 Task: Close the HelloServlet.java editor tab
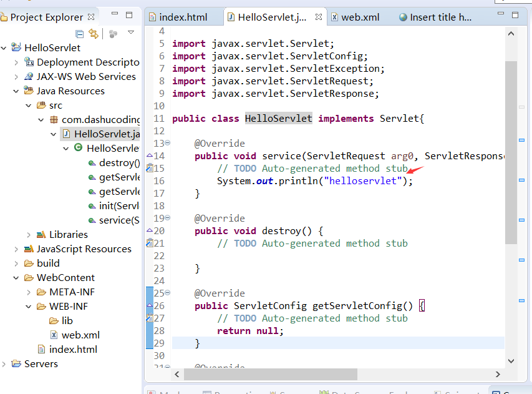pyautogui.click(x=319, y=17)
